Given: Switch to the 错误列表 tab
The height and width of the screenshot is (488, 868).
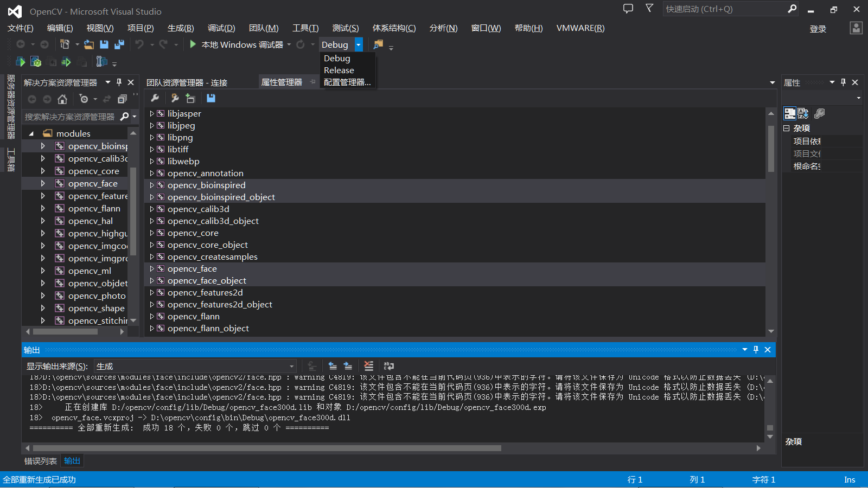Looking at the screenshot, I should click(41, 461).
